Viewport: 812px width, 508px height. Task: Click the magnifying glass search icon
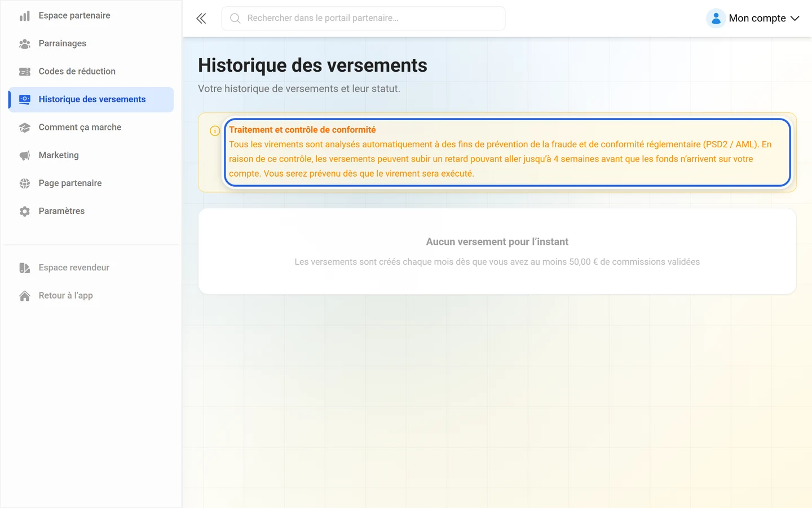click(235, 19)
